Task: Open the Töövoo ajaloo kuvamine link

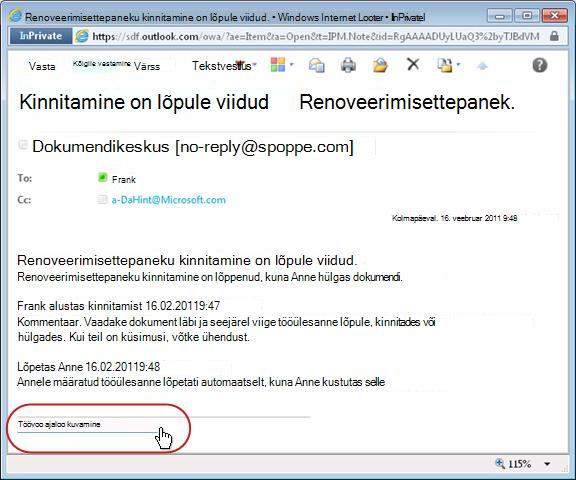Action: click(x=59, y=425)
